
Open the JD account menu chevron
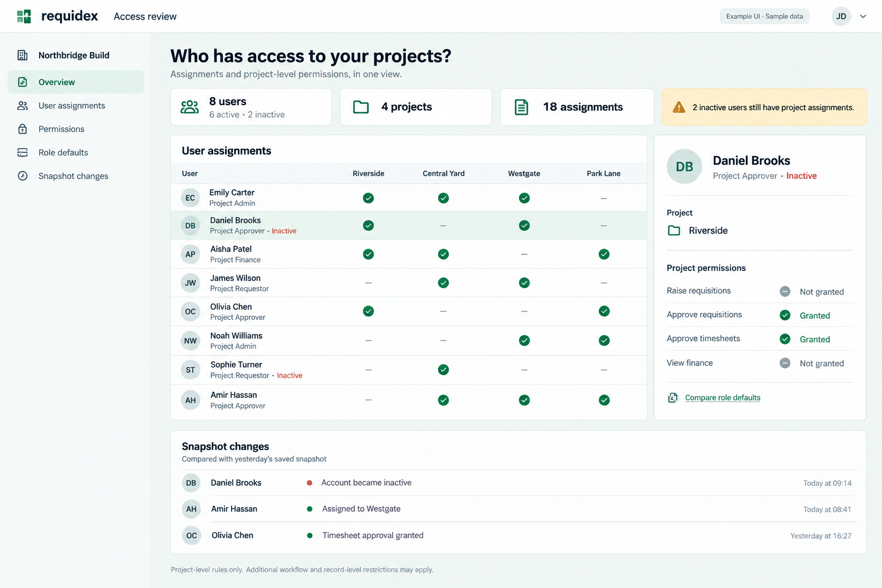pos(863,17)
